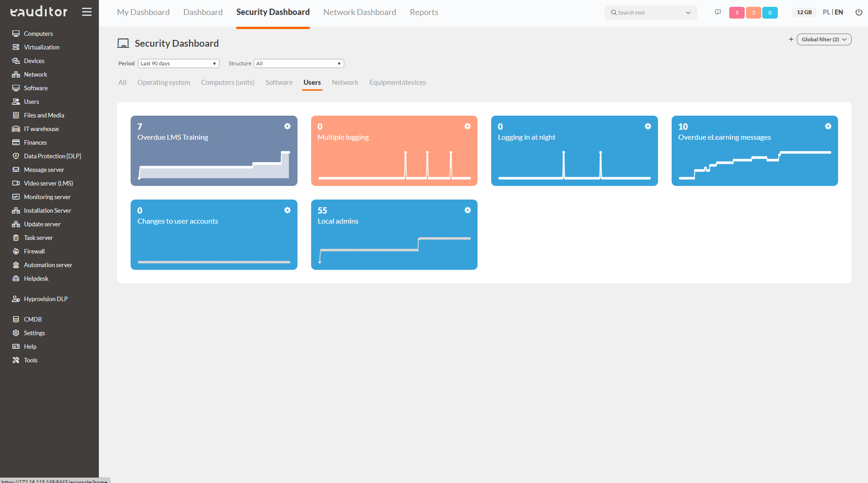Viewport: 868px width, 483px height.
Task: Open Firewall from the sidebar
Action: [x=34, y=251]
